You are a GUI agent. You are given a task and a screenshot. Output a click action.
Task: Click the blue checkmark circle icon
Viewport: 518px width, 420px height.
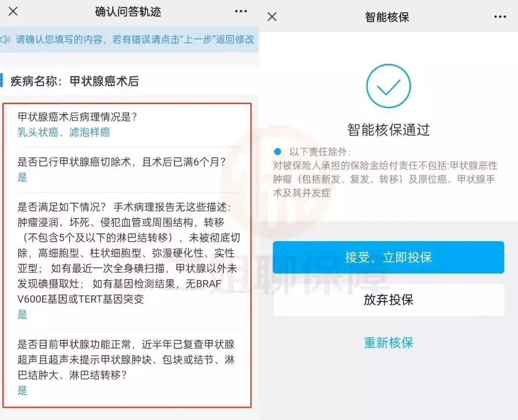(x=388, y=86)
